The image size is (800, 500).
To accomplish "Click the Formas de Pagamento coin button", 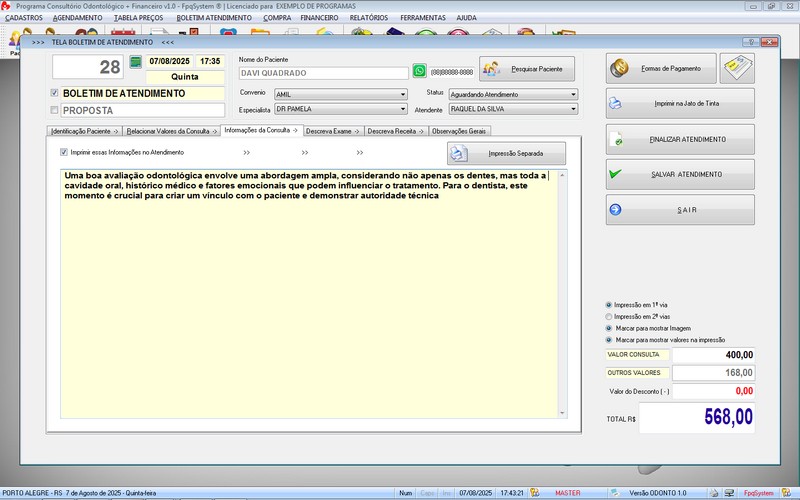I will coord(661,68).
